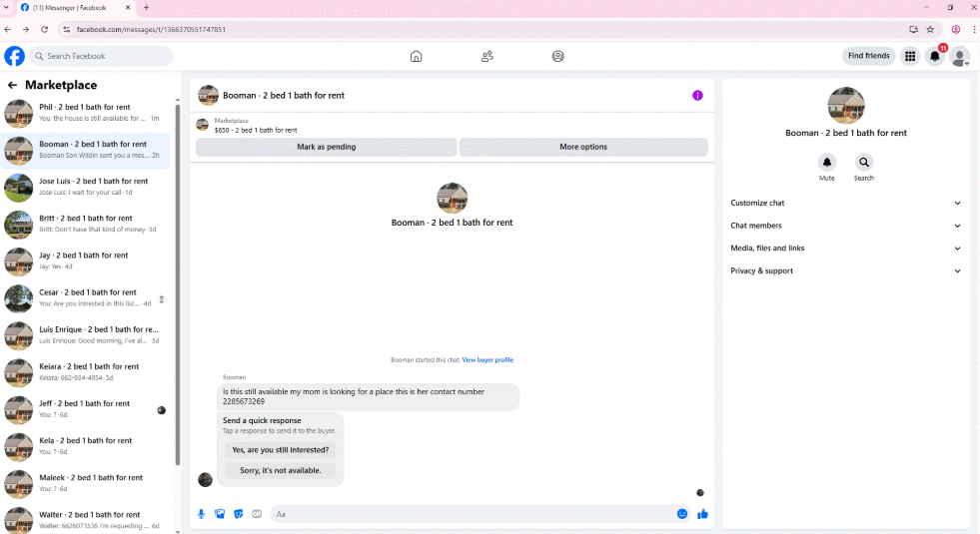
Task: Open Walter's conversation
Action: (x=86, y=520)
